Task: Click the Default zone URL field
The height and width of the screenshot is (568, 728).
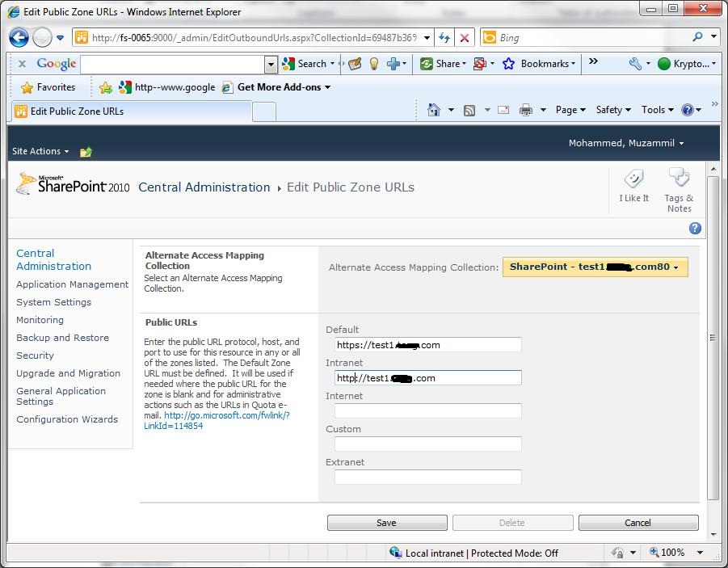Action: [427, 345]
